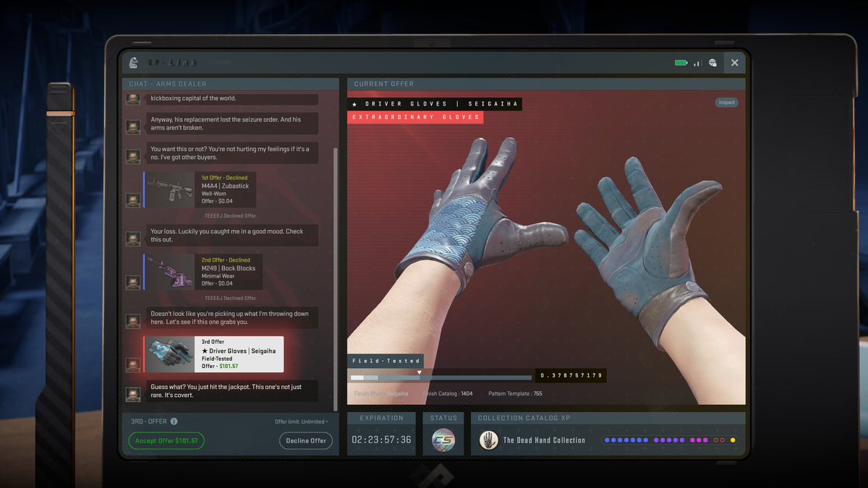Select the 3rd Offer Driver Gloves Seigaiha card

pos(213,354)
